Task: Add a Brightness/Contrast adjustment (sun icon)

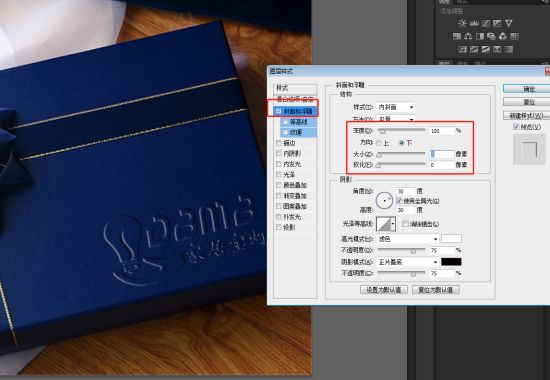Action: [x=462, y=24]
